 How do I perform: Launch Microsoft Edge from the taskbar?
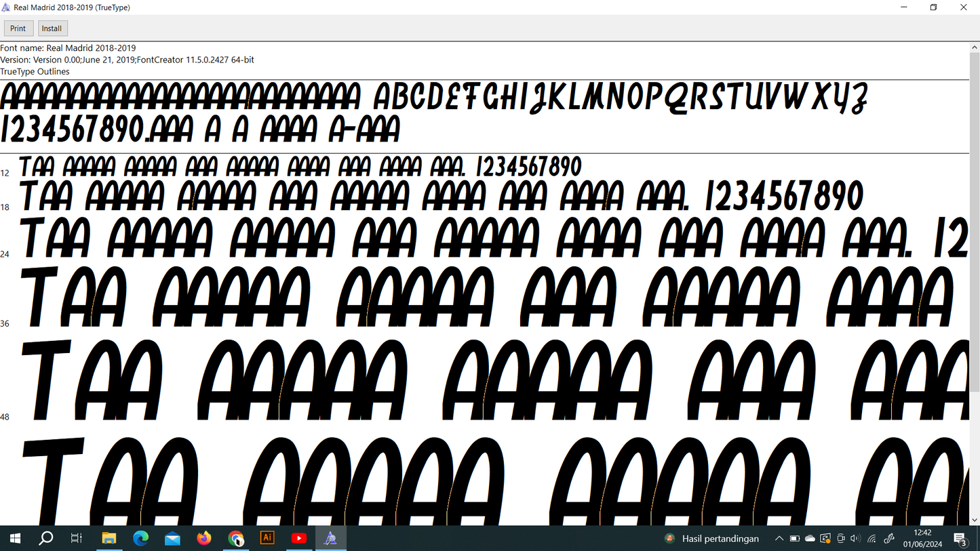tap(140, 539)
